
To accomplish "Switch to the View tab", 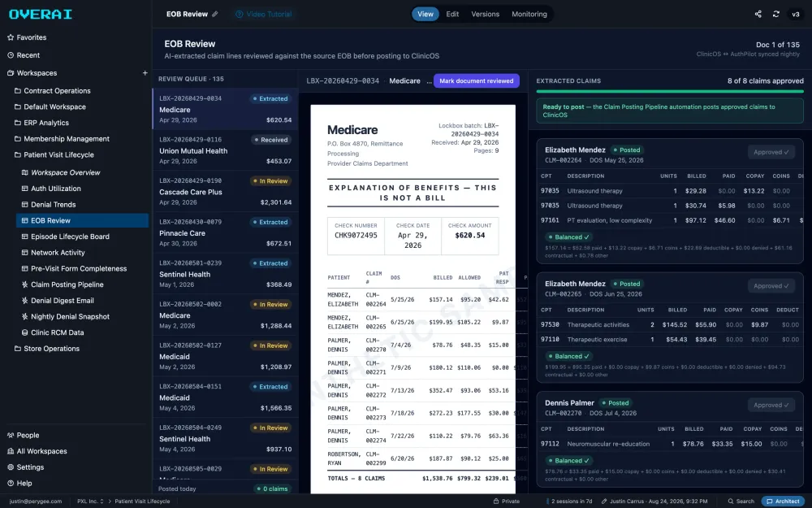I will click(x=425, y=14).
